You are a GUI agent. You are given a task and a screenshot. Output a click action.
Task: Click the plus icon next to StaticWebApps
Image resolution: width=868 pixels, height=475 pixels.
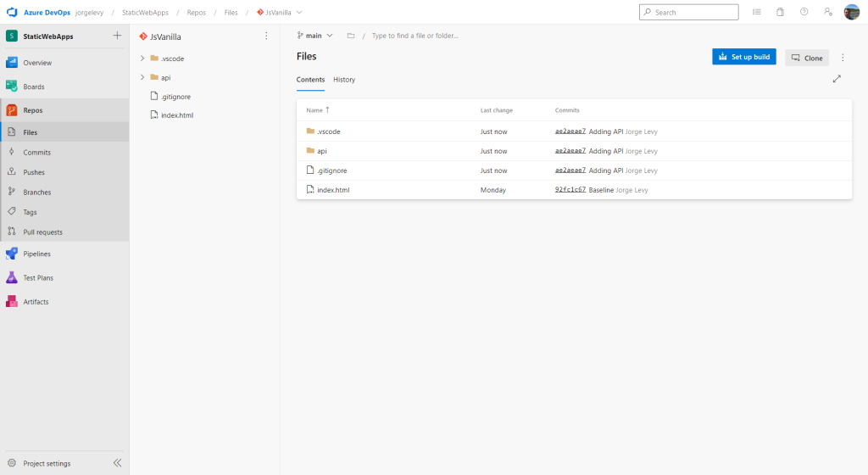pyautogui.click(x=117, y=36)
